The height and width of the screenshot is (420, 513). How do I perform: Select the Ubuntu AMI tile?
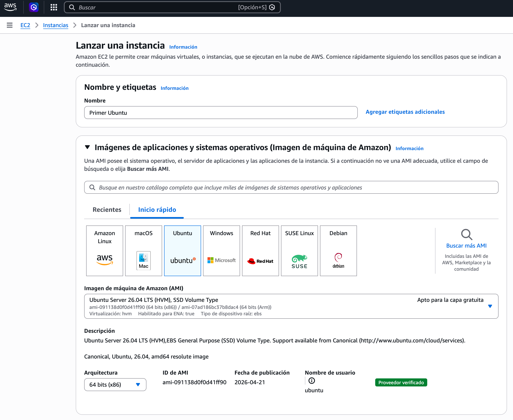click(183, 251)
